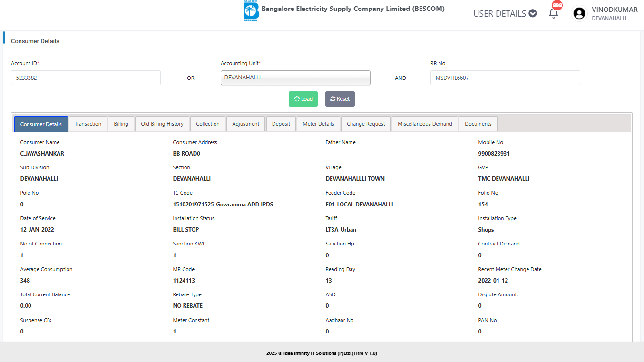
Task: Open the Adjustment tab
Action: [246, 124]
